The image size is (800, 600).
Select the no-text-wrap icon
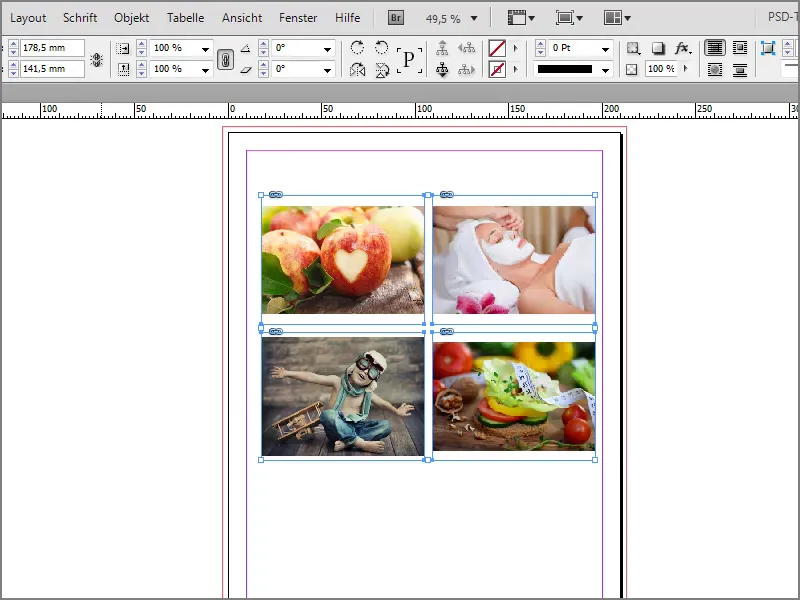point(716,47)
